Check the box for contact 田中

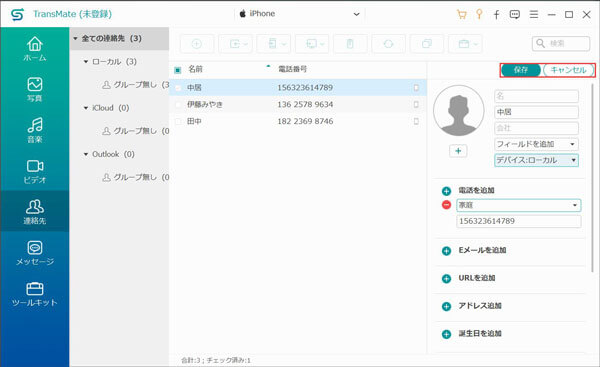[x=178, y=121]
